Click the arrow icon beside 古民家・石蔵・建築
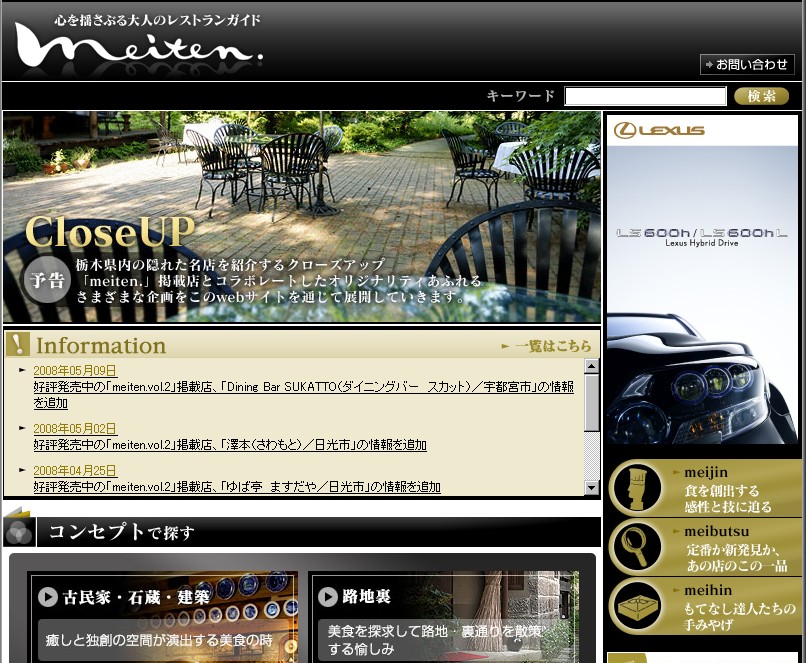The height and width of the screenshot is (663, 806). coord(48,597)
